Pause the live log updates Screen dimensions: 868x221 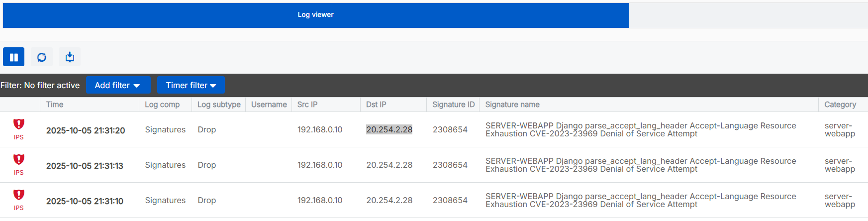coord(13,57)
